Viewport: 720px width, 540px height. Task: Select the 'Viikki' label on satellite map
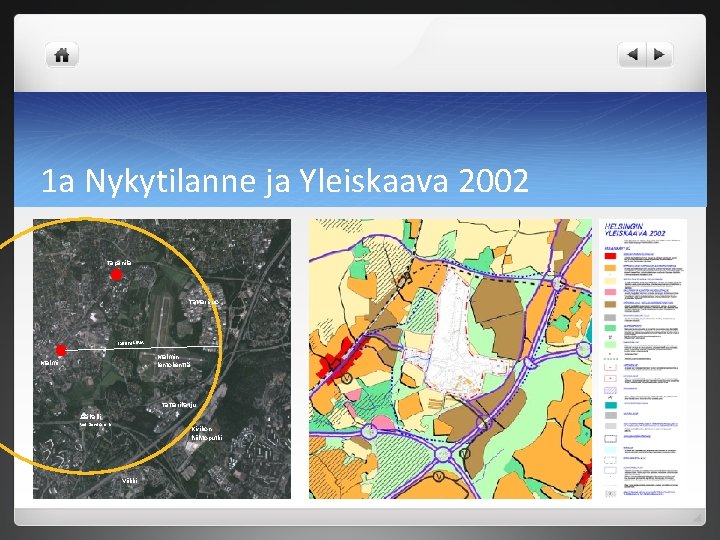129,480
